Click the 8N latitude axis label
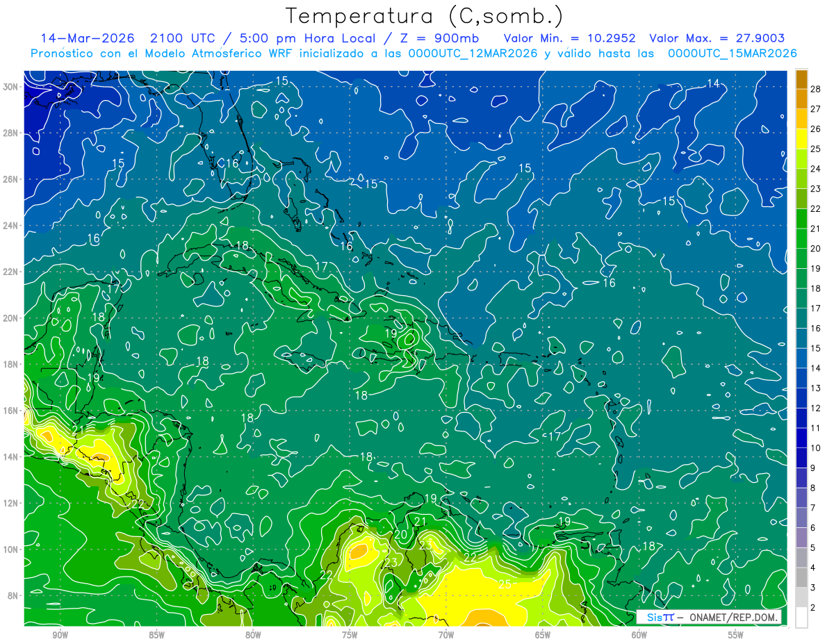 13,595
